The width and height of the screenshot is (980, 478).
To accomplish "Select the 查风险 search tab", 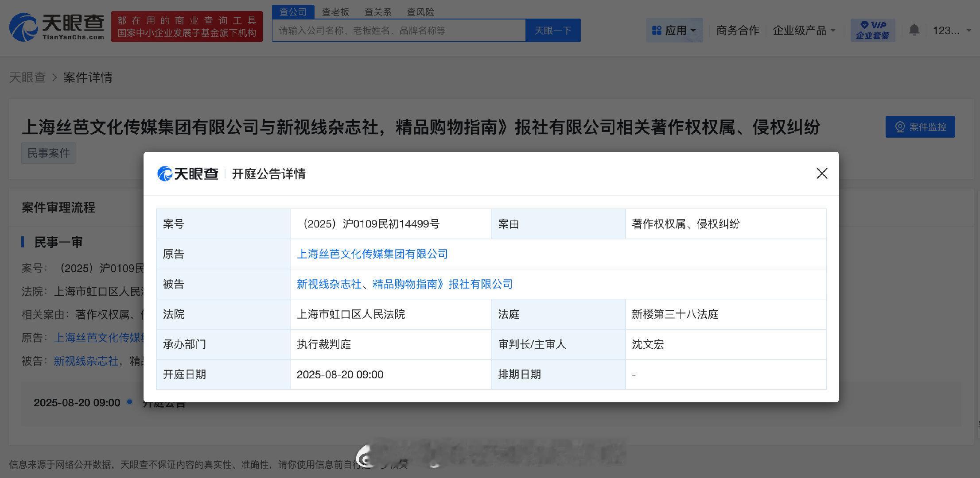I will tap(420, 12).
